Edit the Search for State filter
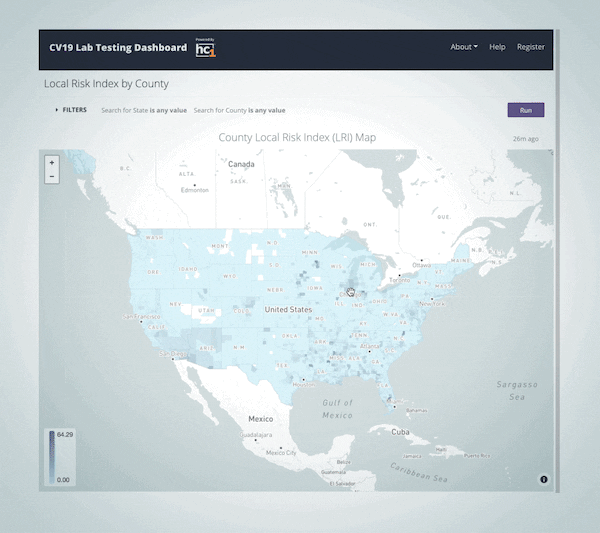 coord(144,110)
